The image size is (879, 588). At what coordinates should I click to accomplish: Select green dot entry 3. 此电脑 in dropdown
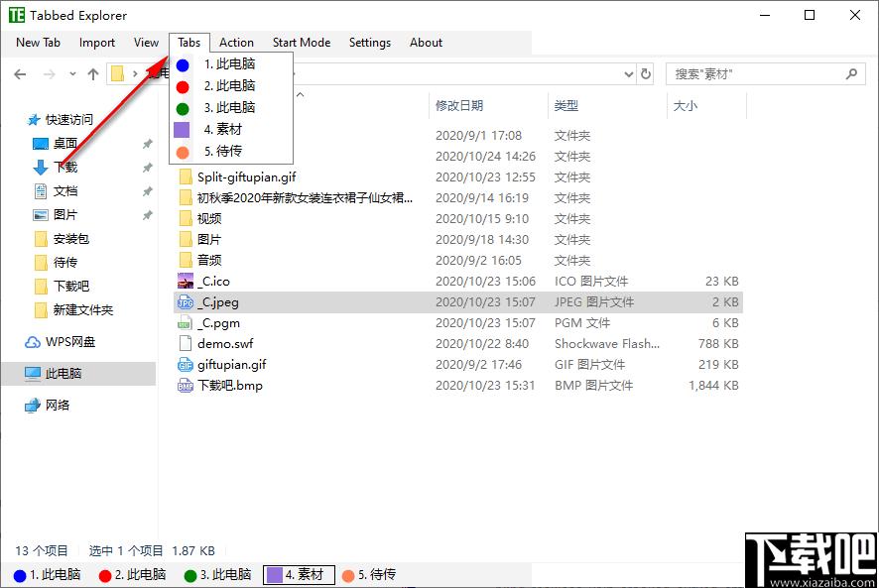point(231,108)
